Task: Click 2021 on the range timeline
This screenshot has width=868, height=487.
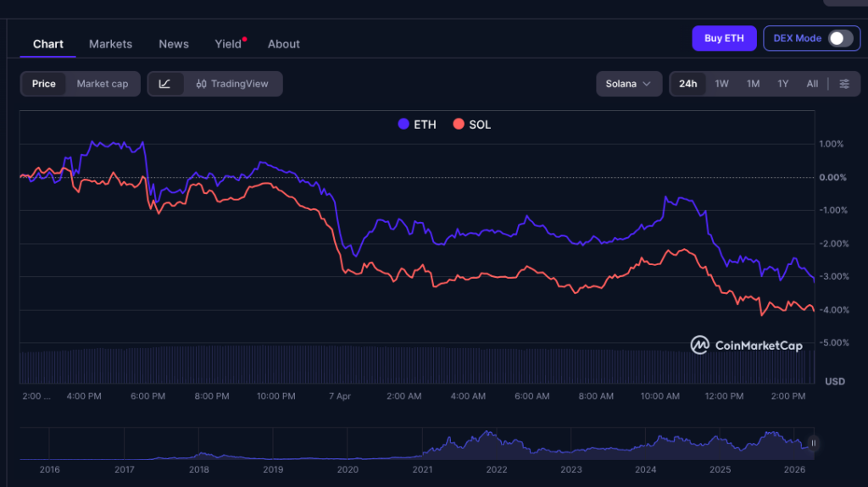Action: 422,469
